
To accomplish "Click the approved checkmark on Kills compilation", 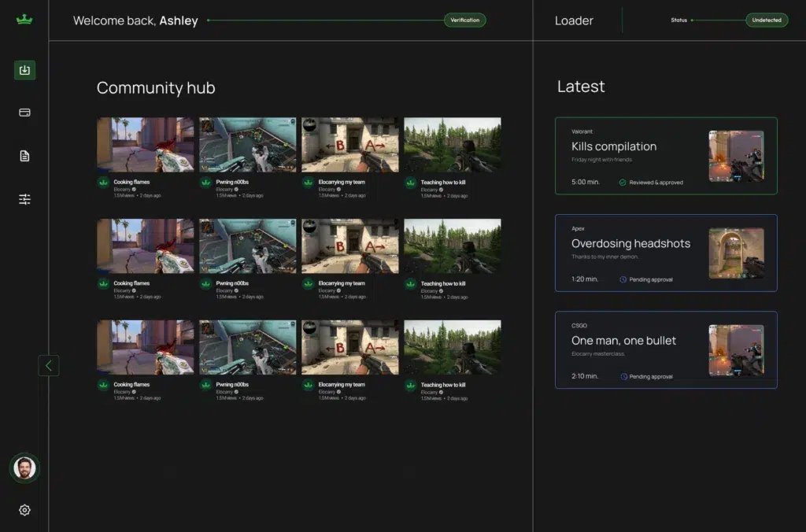I will click(623, 183).
